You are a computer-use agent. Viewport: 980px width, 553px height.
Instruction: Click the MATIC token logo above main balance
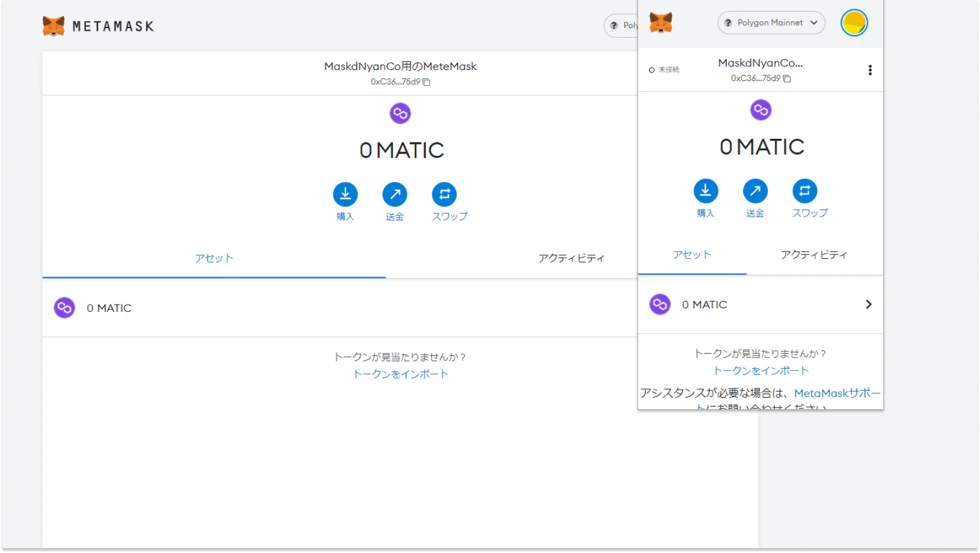(x=400, y=113)
